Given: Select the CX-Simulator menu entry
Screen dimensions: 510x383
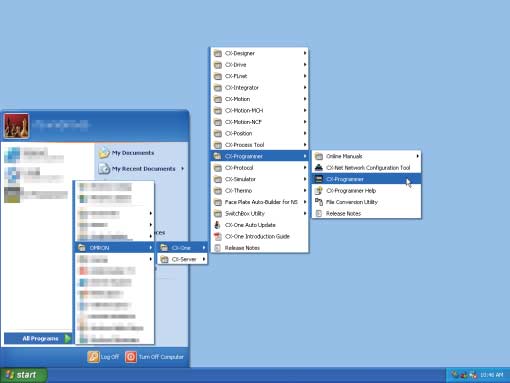Looking at the screenshot, I should [x=260, y=179].
